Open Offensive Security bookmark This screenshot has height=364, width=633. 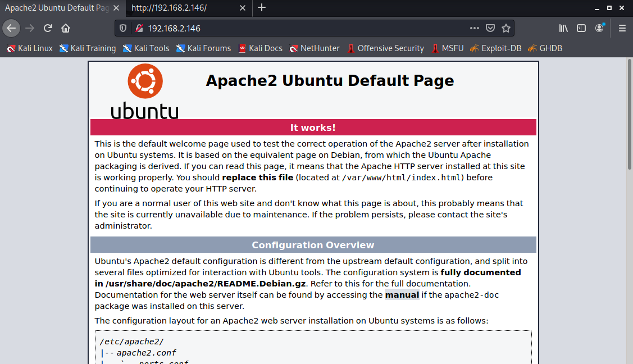[385, 48]
